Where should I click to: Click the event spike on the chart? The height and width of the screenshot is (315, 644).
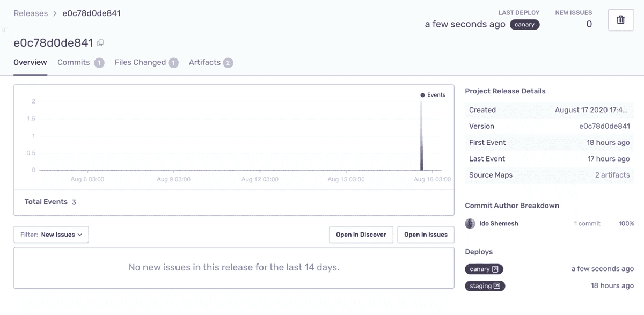tap(421, 137)
